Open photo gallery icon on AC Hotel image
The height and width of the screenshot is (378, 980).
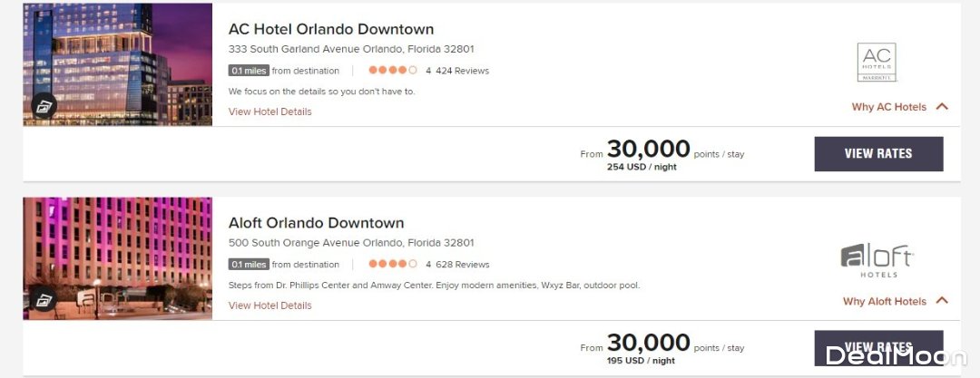[x=44, y=106]
